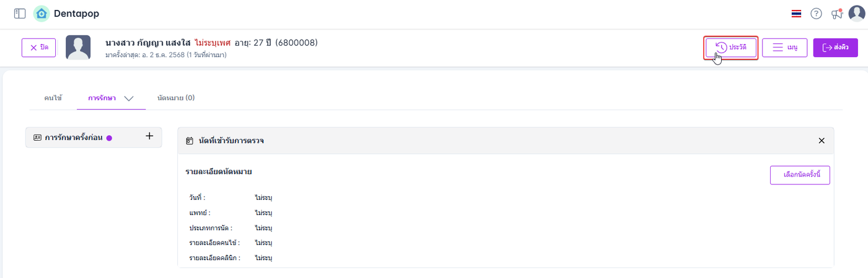The image size is (868, 278).
Task: Click the patient's avatar photo
Action: [78, 48]
